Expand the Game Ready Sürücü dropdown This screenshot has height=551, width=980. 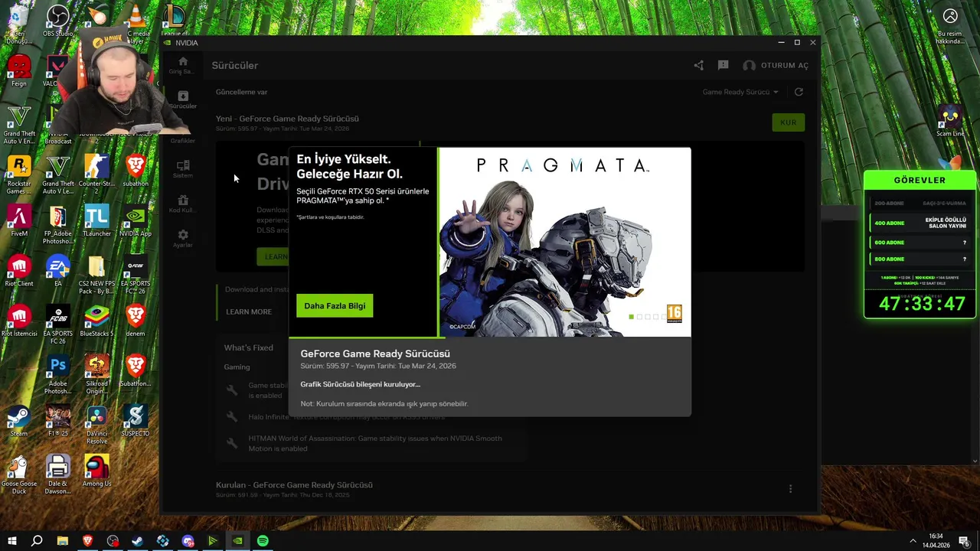pyautogui.click(x=740, y=92)
